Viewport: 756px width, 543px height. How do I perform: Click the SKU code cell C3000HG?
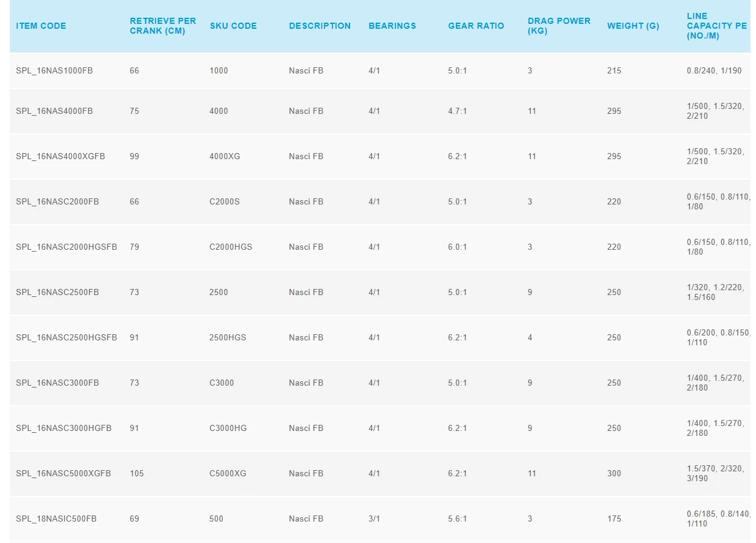228,428
